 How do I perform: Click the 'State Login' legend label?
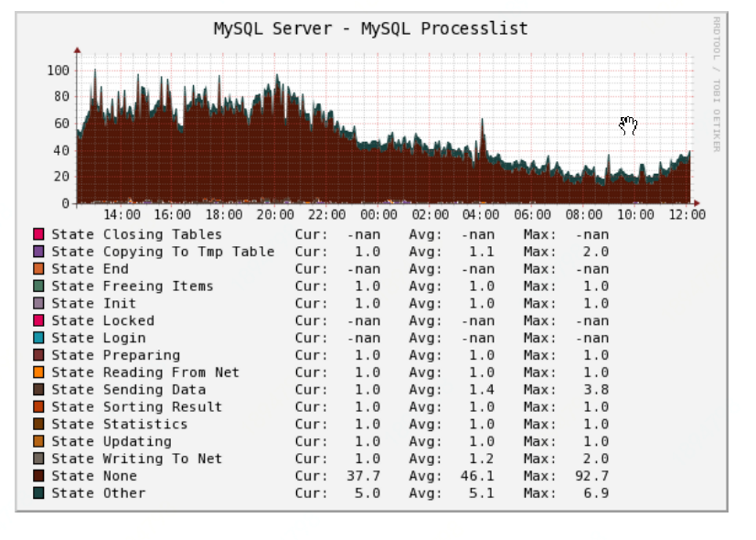99,338
